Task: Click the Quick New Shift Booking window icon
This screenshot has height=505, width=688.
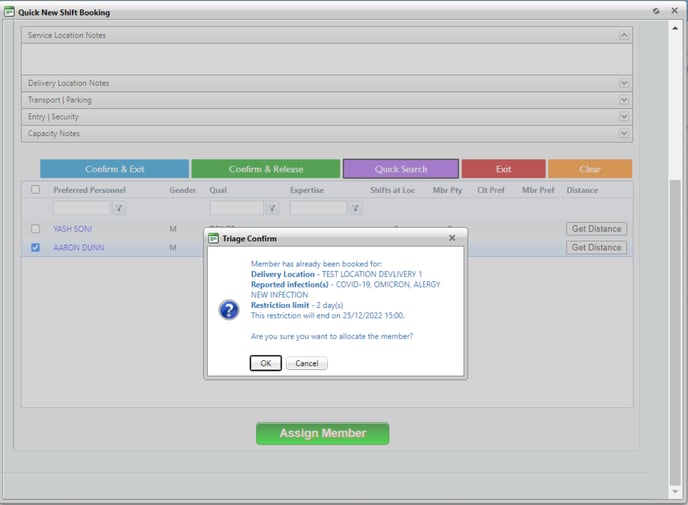Action: click(9, 12)
